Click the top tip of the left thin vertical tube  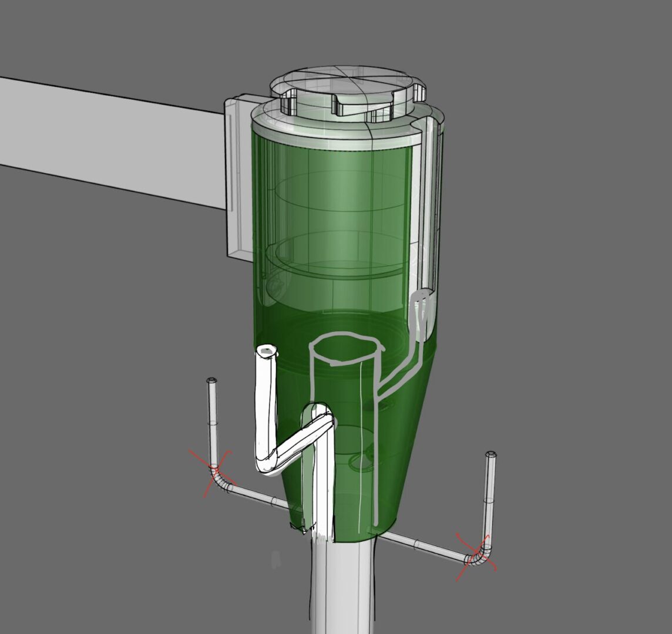tap(212, 382)
